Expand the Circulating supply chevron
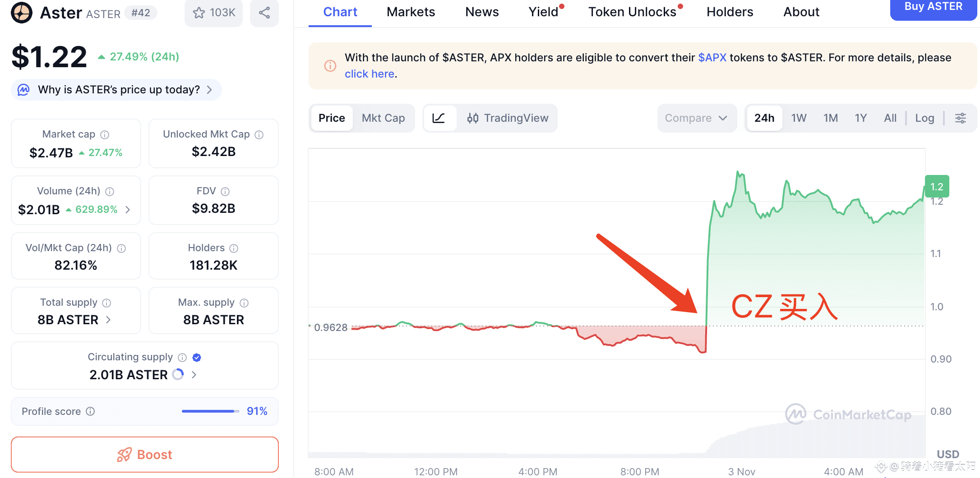This screenshot has height=478, width=980. 194,375
